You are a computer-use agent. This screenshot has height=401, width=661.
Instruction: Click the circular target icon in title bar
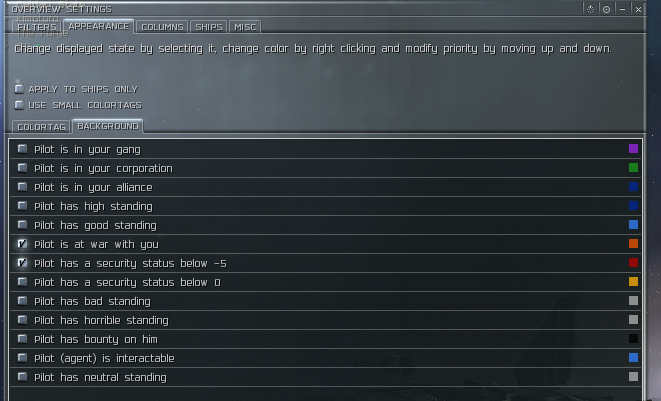point(606,9)
